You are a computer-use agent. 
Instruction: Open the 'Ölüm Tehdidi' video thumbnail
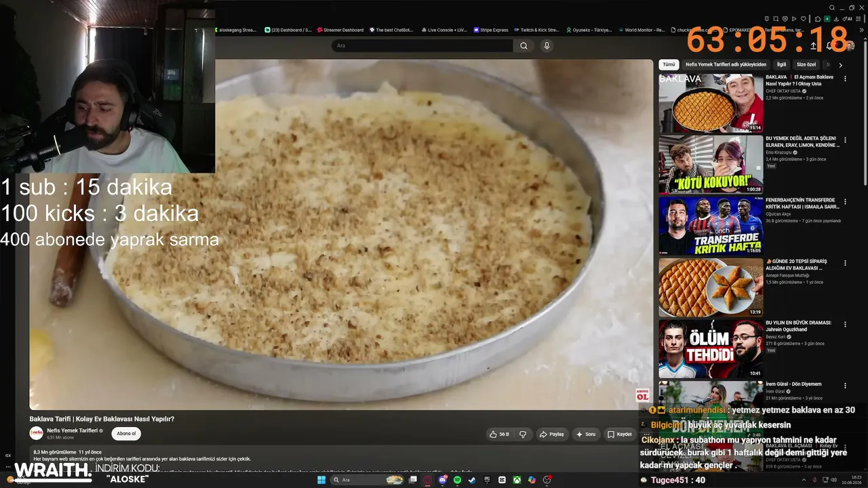click(x=711, y=349)
